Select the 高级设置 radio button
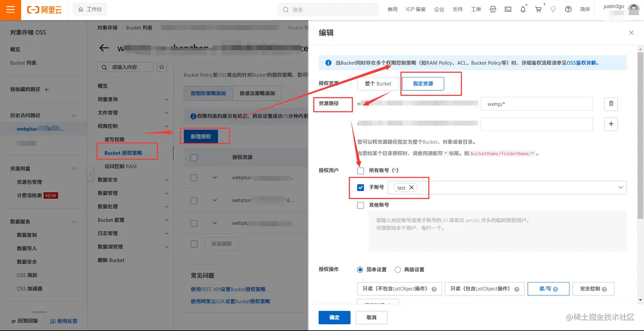Screen dimensions: 644x331 [x=398, y=269]
